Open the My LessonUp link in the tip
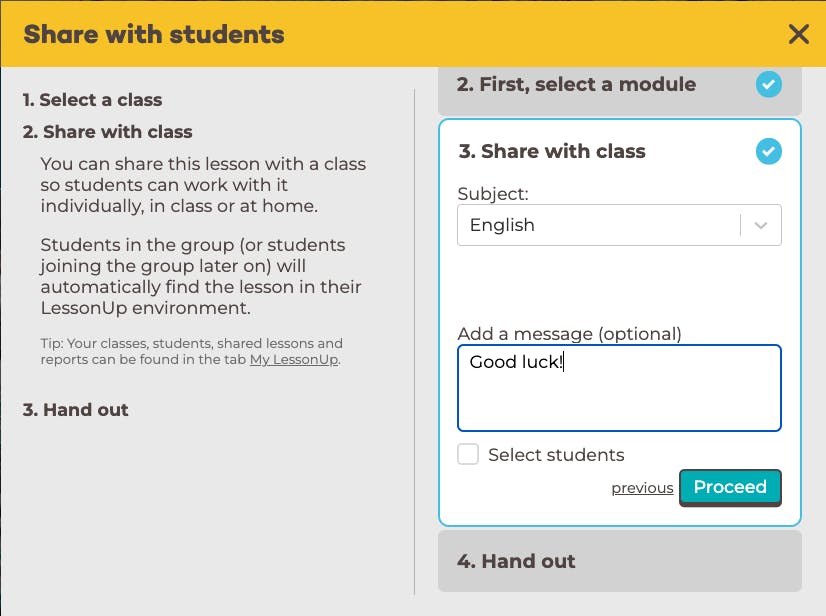 [x=294, y=359]
